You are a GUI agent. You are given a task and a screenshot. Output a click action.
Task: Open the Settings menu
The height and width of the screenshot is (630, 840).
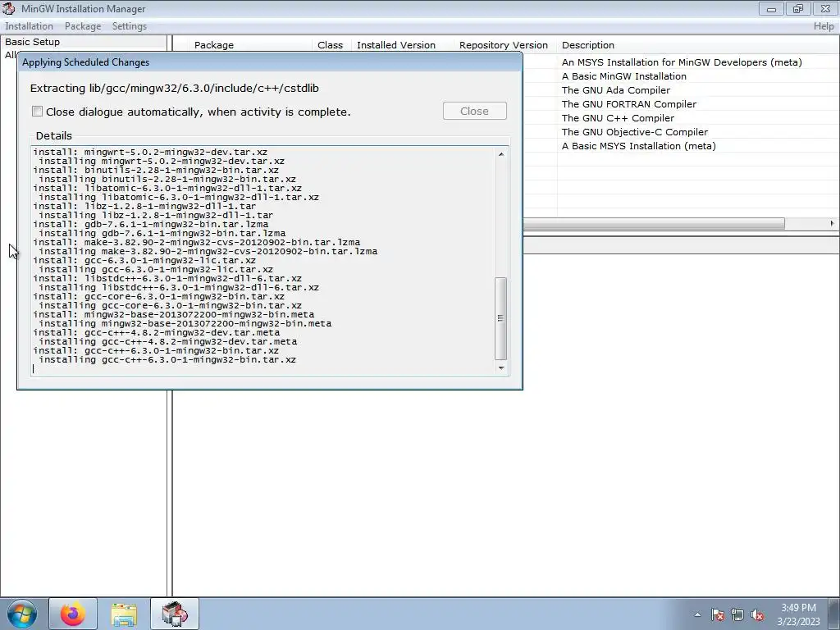[129, 26]
